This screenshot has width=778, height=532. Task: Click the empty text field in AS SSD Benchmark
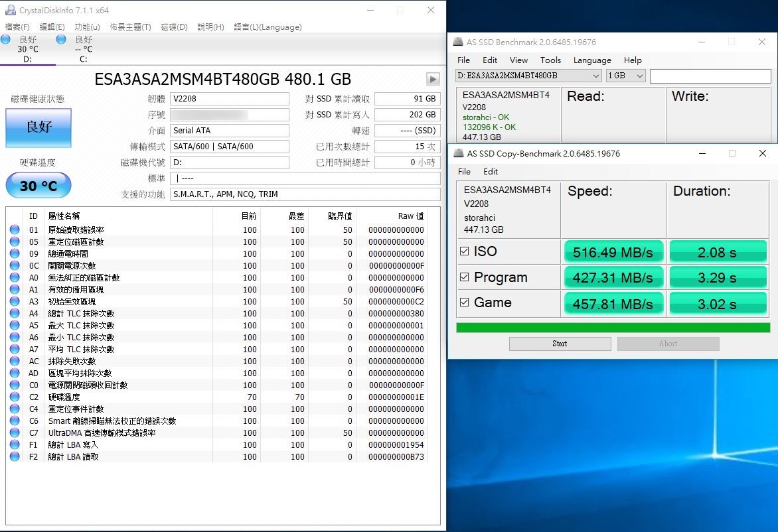click(710, 76)
